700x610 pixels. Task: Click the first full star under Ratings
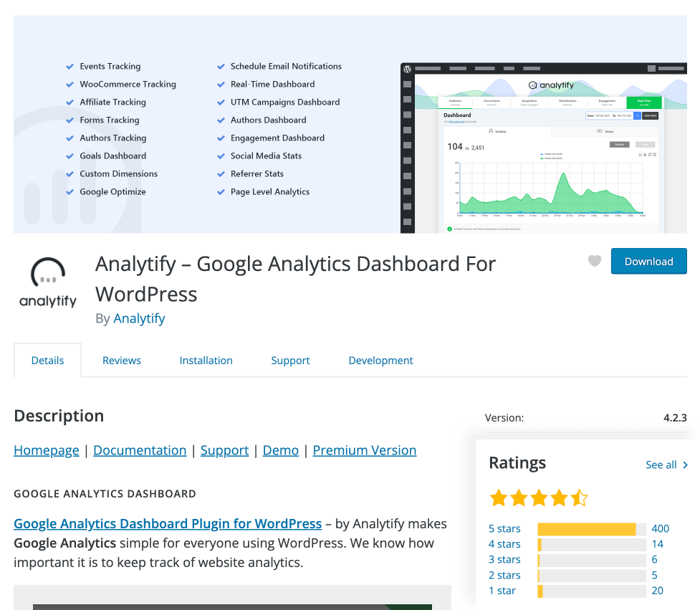pos(499,497)
